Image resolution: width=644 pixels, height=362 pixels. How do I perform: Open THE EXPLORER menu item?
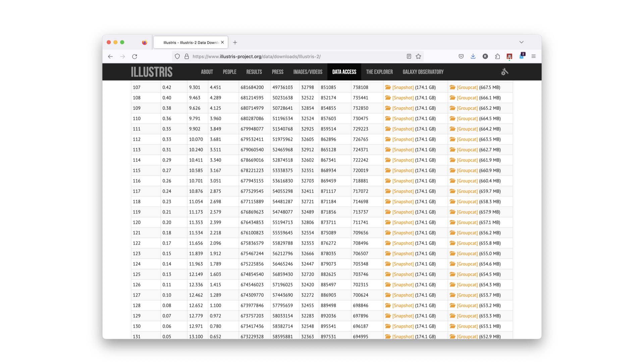point(379,72)
